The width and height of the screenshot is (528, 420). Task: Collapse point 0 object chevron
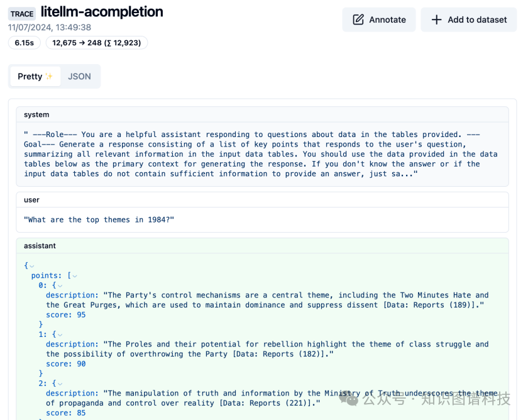(x=60, y=285)
